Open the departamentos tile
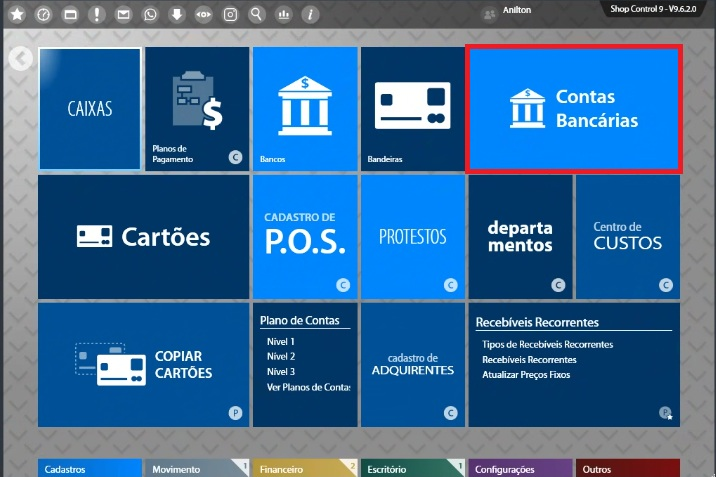 tap(521, 237)
